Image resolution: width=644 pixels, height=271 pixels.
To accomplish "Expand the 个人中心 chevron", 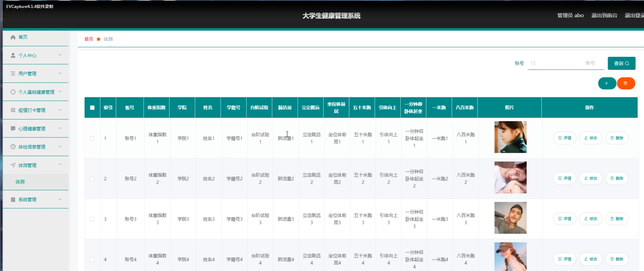I will pos(60,55).
